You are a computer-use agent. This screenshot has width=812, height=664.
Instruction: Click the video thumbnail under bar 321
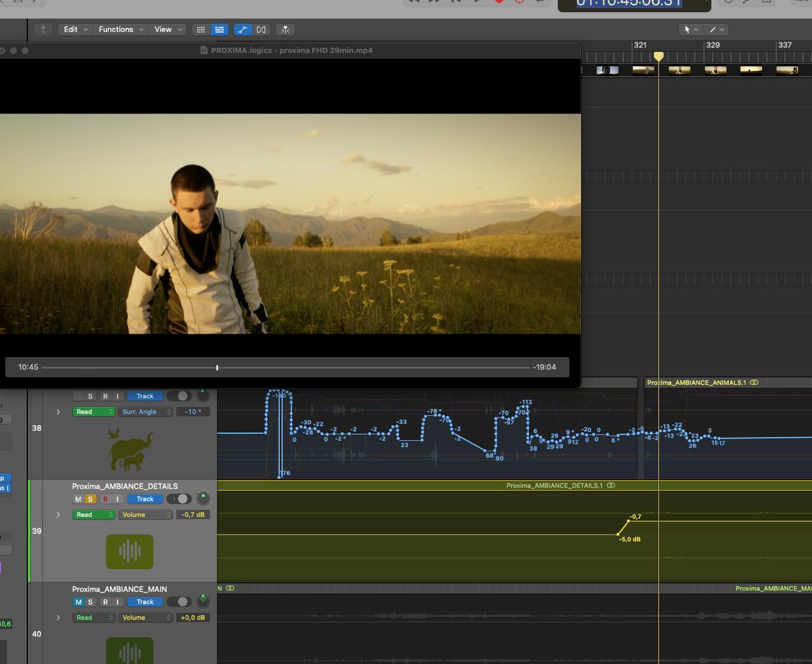tap(643, 70)
